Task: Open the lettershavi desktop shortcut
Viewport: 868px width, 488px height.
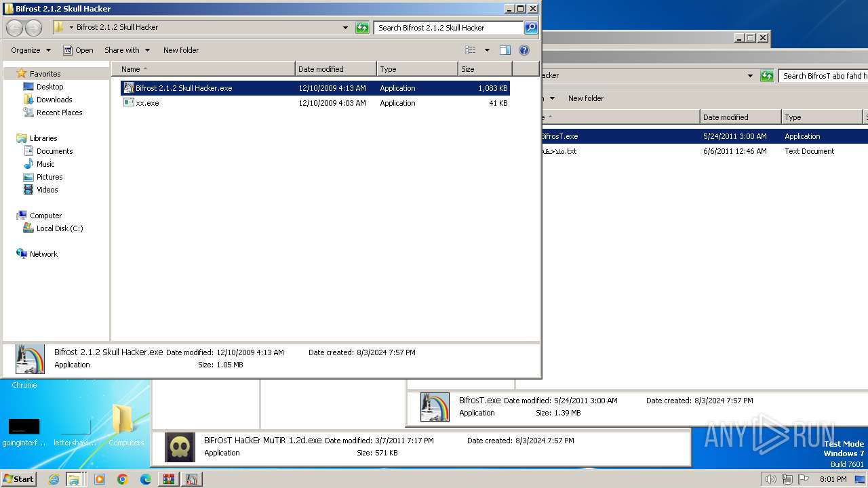Action: click(75, 432)
